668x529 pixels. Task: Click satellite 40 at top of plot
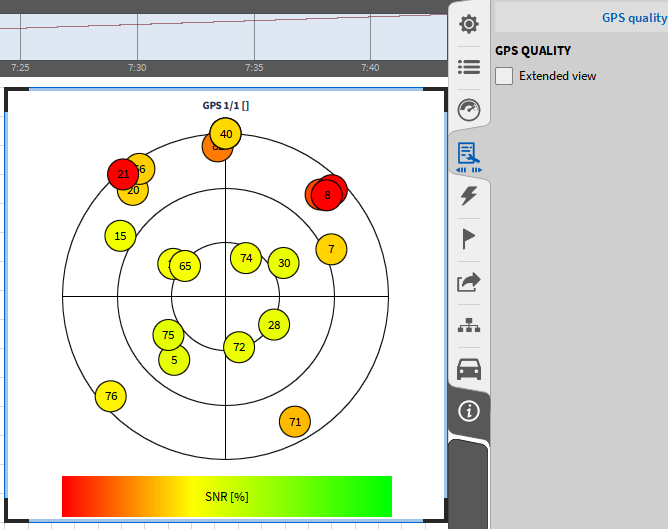[x=226, y=133]
